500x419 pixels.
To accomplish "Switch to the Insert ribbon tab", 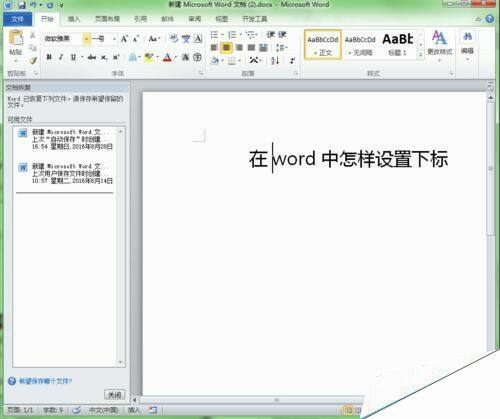I will point(74,19).
